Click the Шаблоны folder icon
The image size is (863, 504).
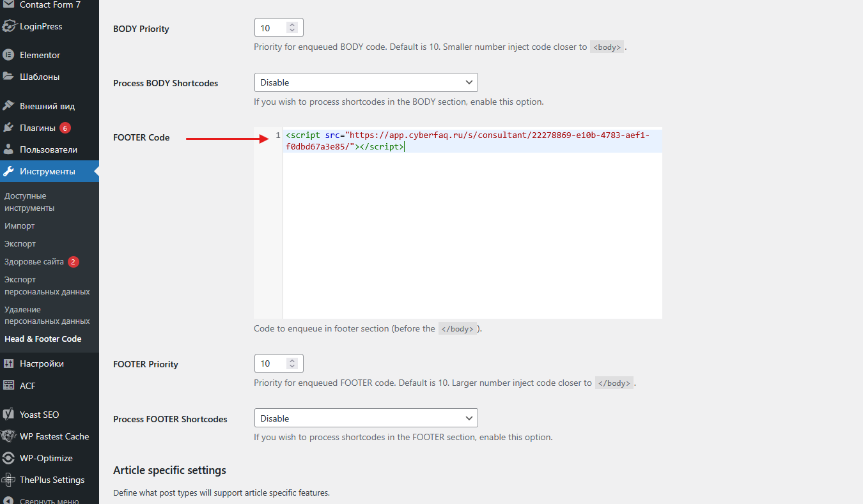point(9,77)
